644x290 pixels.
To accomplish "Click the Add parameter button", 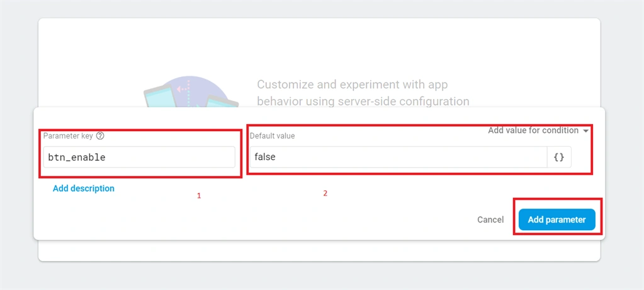I will [557, 219].
